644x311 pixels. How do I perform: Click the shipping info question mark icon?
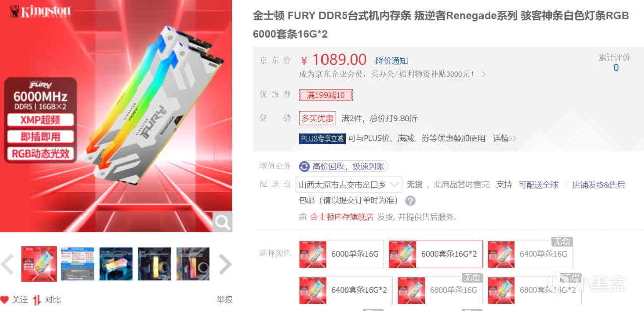(x=410, y=201)
